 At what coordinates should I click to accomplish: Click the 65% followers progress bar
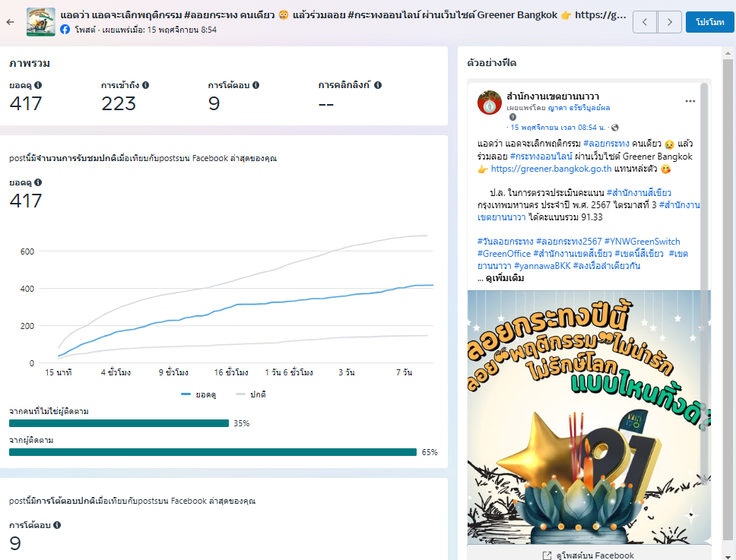(214, 452)
